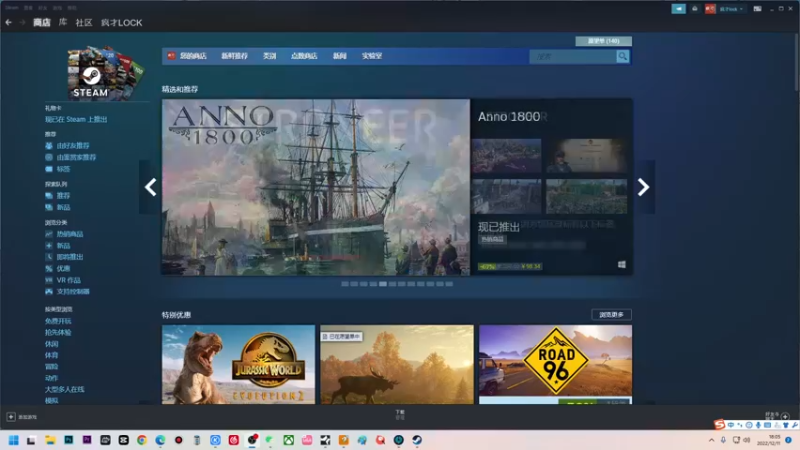The image size is (800, 450).
Task: Open the 商店 main tab
Action: (42, 22)
